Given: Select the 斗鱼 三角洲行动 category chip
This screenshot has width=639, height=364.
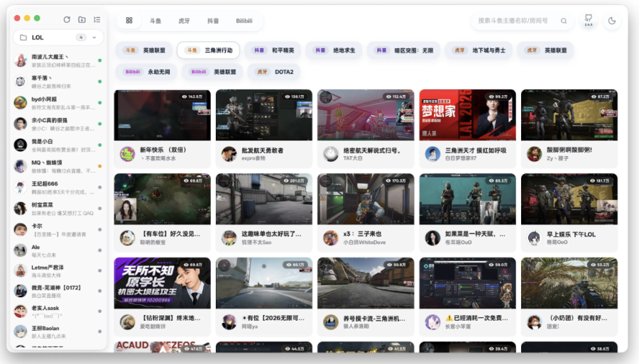Looking at the screenshot, I should 209,50.
